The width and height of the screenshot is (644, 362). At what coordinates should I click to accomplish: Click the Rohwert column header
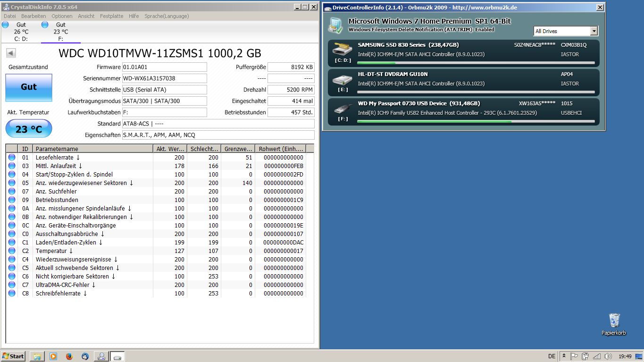[280, 149]
